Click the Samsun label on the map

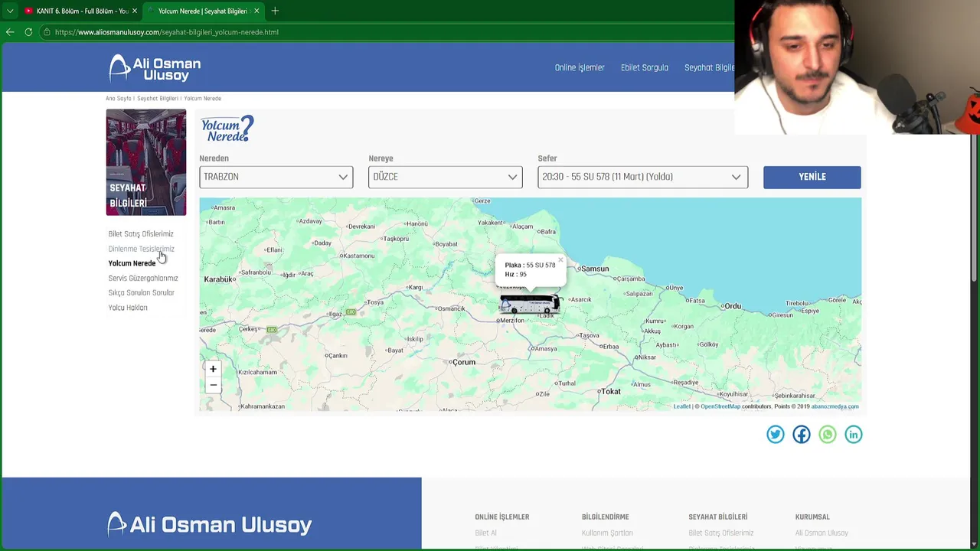pos(595,269)
